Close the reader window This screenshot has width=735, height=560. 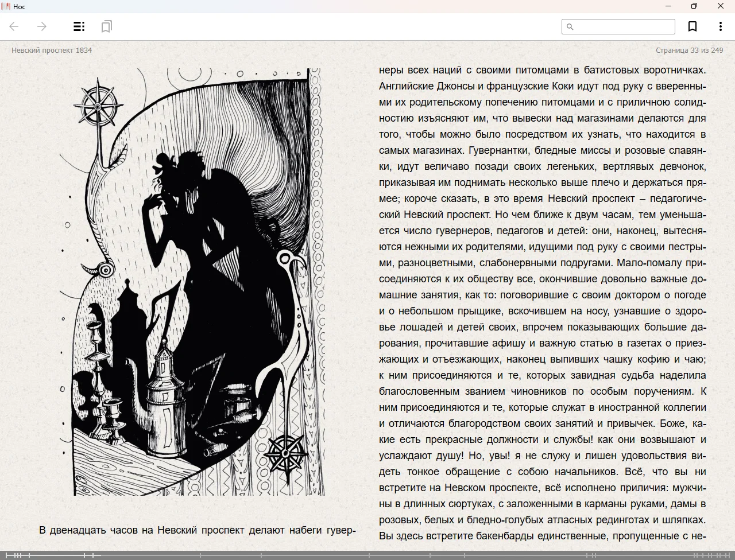(721, 6)
